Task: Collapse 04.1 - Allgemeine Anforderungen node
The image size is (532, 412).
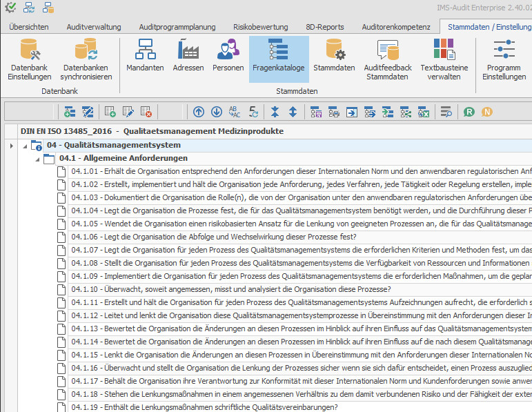Action: (38, 159)
